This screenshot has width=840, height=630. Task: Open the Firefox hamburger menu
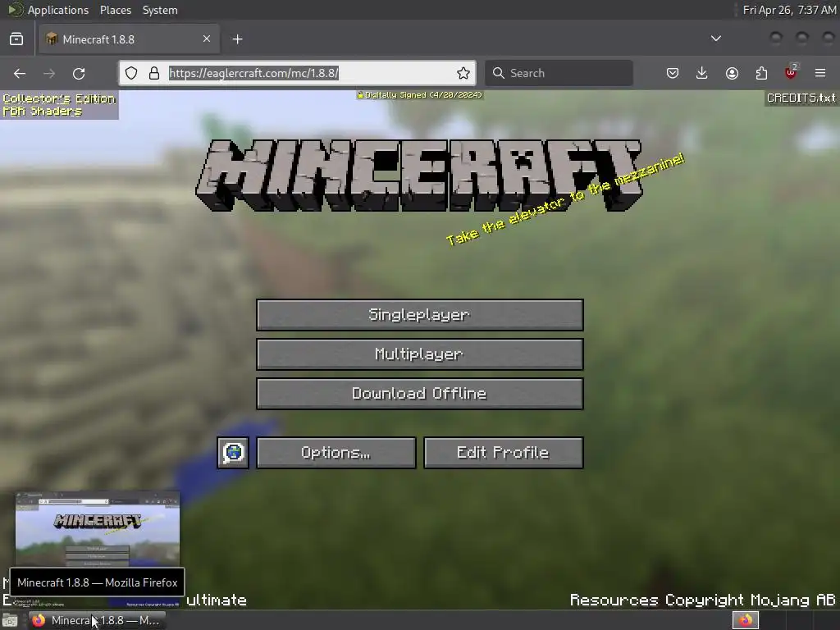(820, 73)
